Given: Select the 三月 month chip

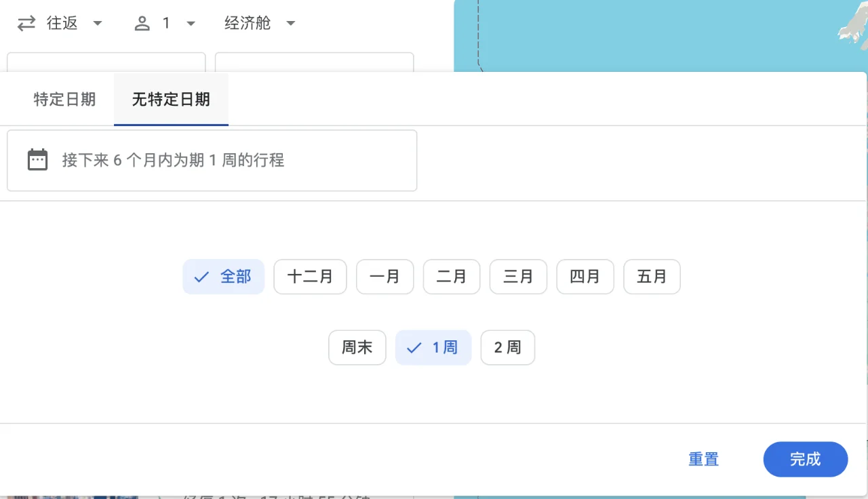Looking at the screenshot, I should (517, 277).
